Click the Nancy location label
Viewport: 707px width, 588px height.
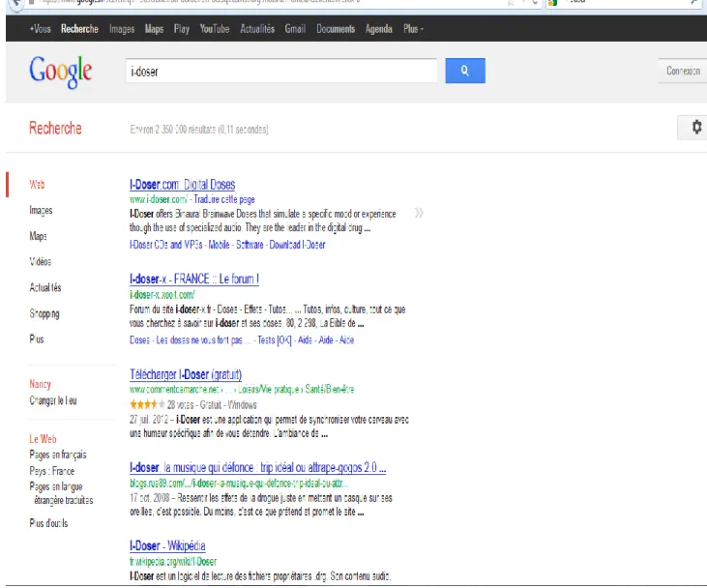40,384
